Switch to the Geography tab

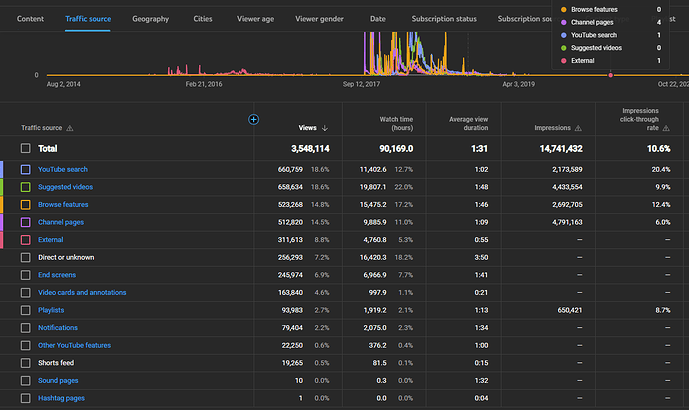click(x=150, y=19)
